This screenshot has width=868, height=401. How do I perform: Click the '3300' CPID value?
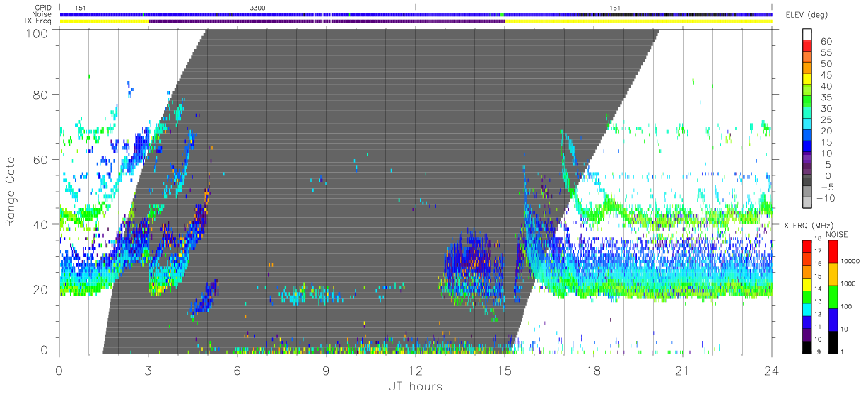pyautogui.click(x=258, y=8)
